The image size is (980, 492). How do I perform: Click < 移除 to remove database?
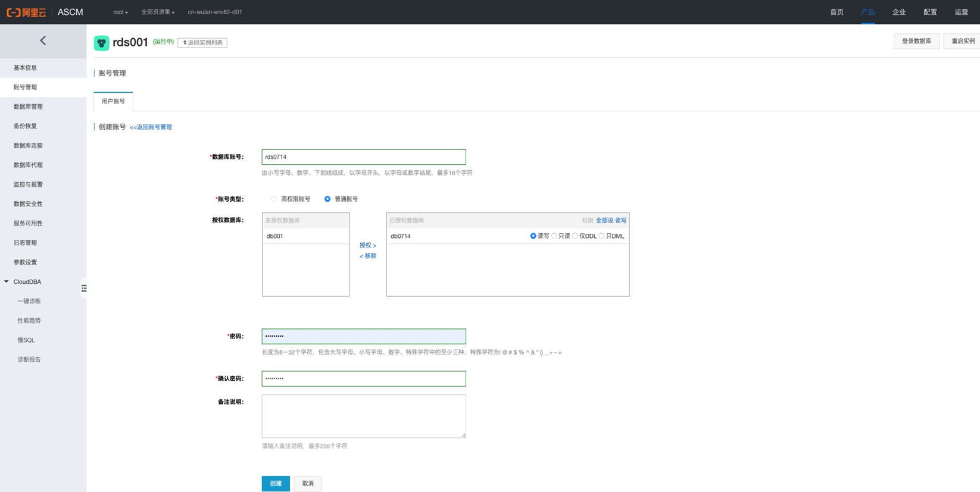368,256
